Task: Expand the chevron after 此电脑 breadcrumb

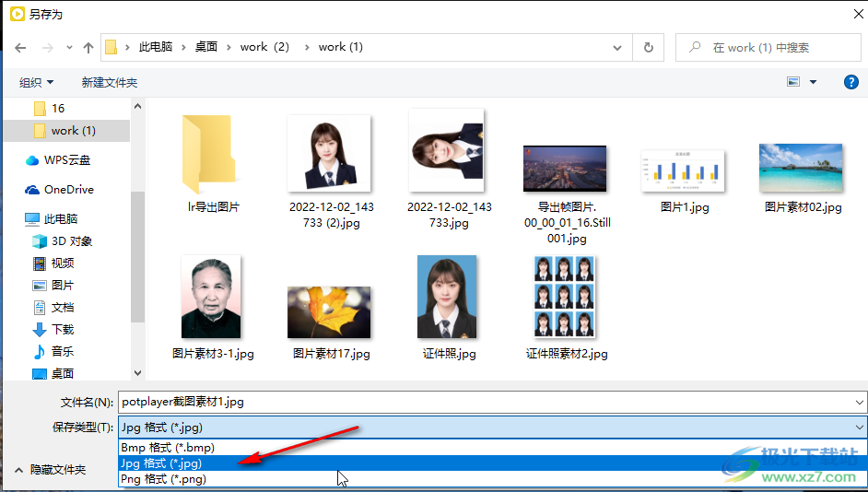Action: tap(183, 48)
